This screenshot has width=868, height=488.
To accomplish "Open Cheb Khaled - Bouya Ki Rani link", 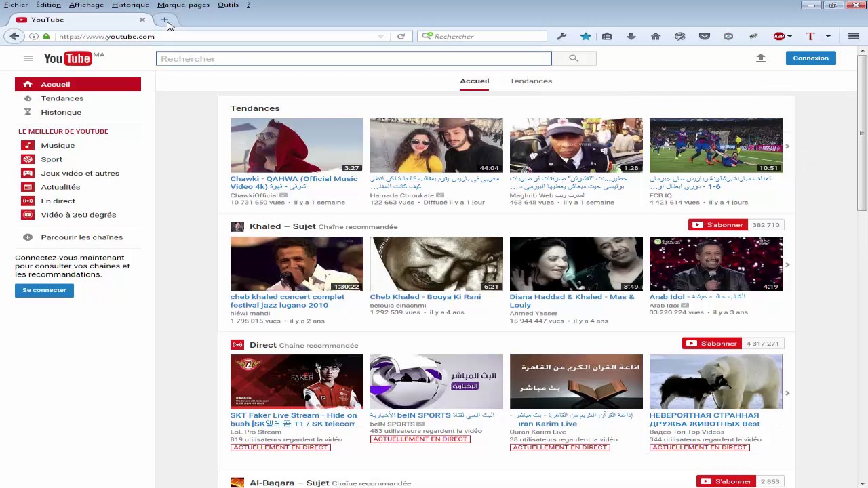I will [x=425, y=297].
